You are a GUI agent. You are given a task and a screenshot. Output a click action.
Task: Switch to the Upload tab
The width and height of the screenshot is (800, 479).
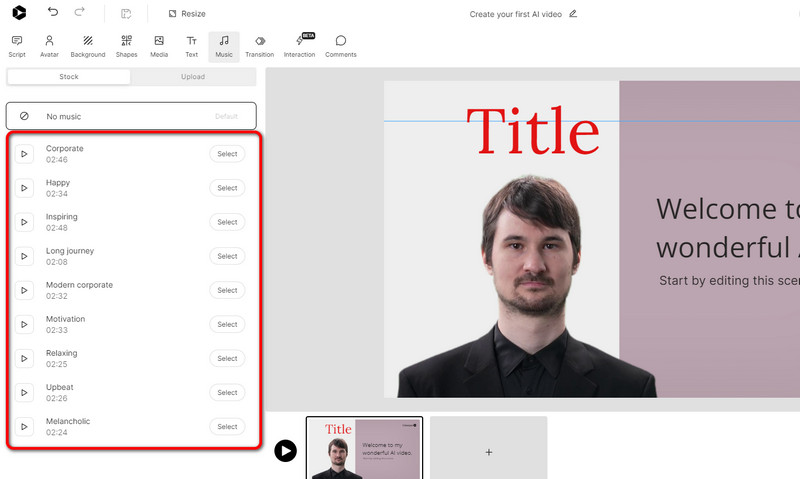click(x=193, y=77)
